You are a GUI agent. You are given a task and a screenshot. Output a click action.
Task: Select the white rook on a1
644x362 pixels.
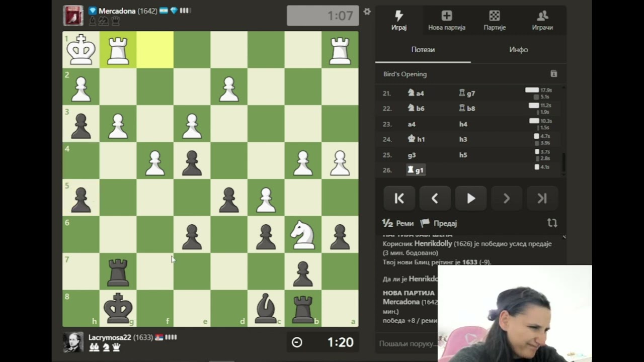click(340, 50)
